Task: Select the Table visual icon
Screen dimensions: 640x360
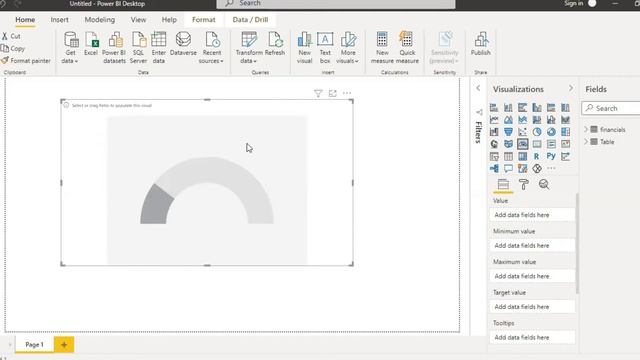Action: point(508,156)
